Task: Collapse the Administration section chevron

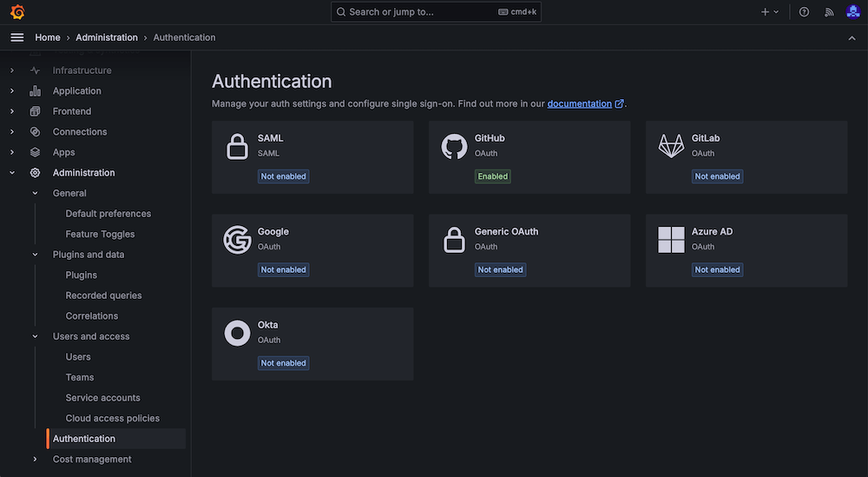Action: 12,173
